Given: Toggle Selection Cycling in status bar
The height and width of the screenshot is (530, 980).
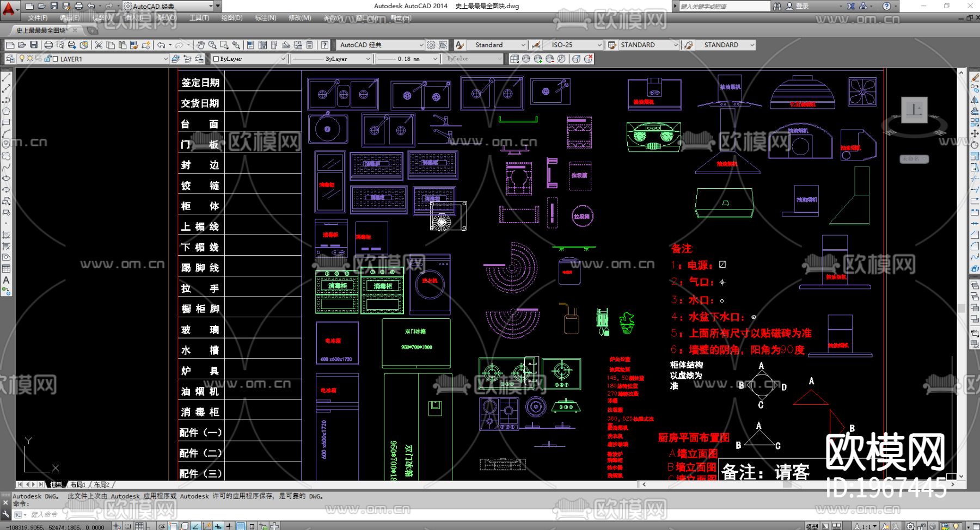Looking at the screenshot, I should coord(264,526).
